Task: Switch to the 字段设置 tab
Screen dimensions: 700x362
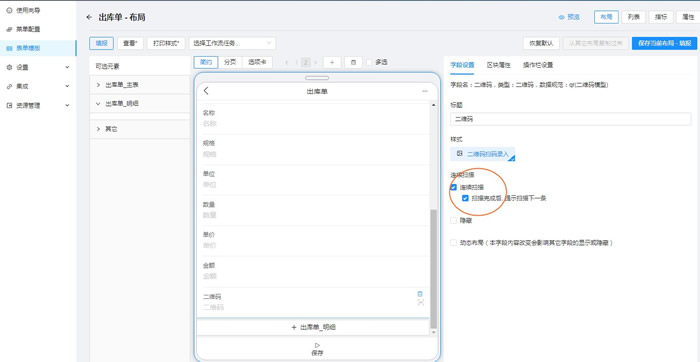Action: point(462,65)
